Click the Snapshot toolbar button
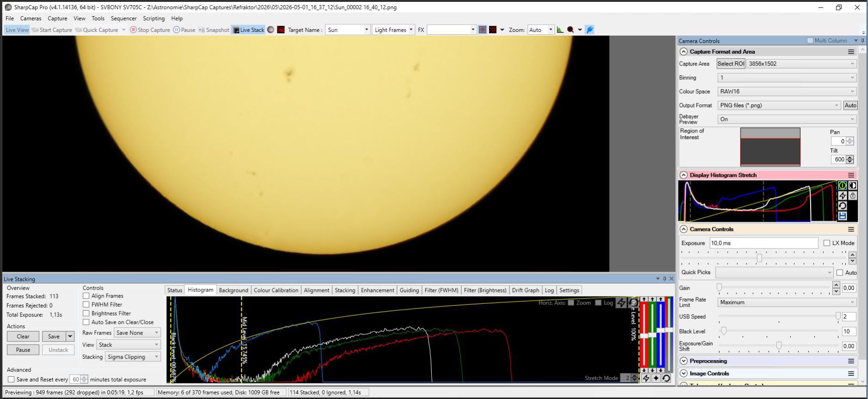This screenshot has width=868, height=399. point(214,30)
